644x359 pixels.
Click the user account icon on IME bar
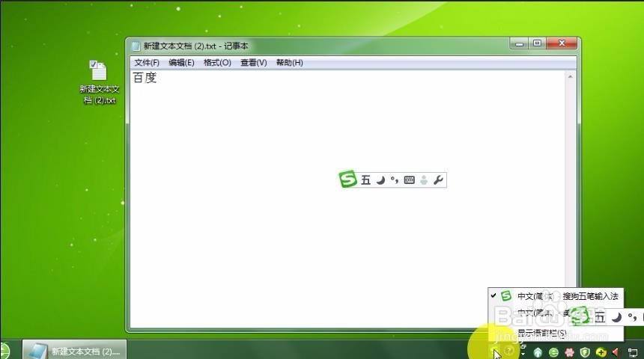point(424,180)
